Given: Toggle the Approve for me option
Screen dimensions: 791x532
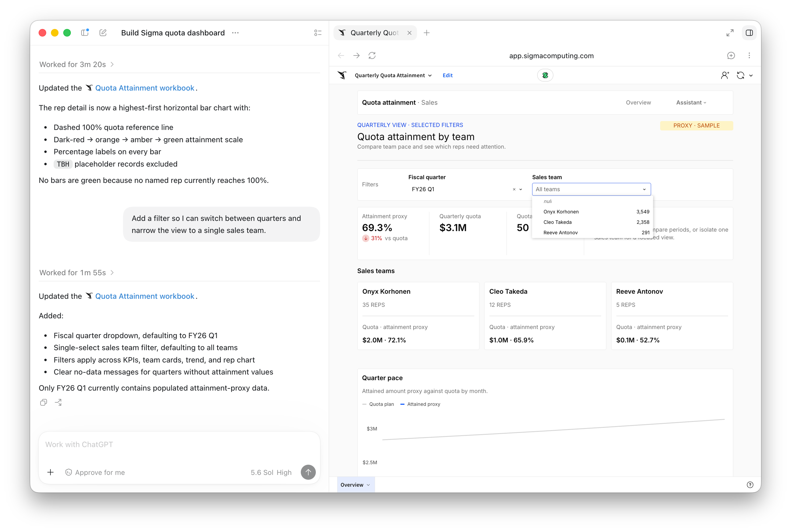Looking at the screenshot, I should (95, 472).
